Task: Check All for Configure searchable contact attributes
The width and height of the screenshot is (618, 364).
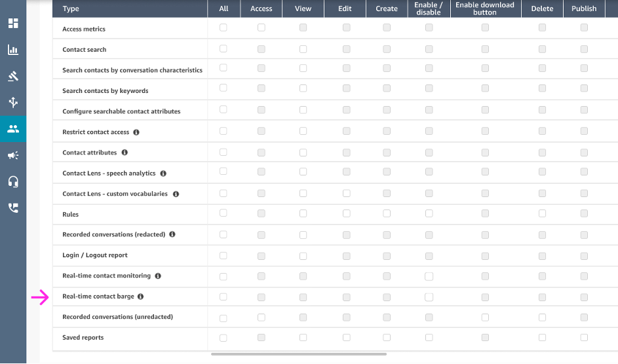Action: pos(223,109)
